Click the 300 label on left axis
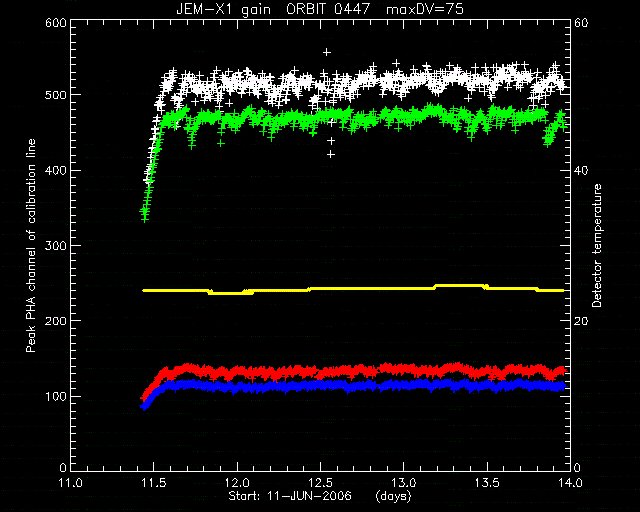640x512 pixels. pos(56,245)
